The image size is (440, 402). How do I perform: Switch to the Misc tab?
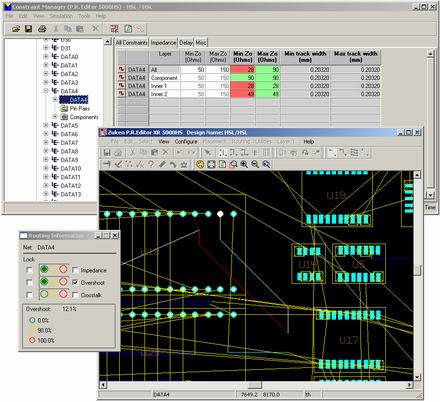click(201, 43)
